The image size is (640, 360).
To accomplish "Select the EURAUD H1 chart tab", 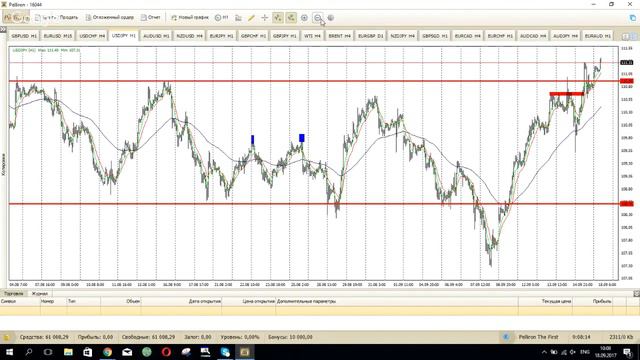I will tap(598, 36).
